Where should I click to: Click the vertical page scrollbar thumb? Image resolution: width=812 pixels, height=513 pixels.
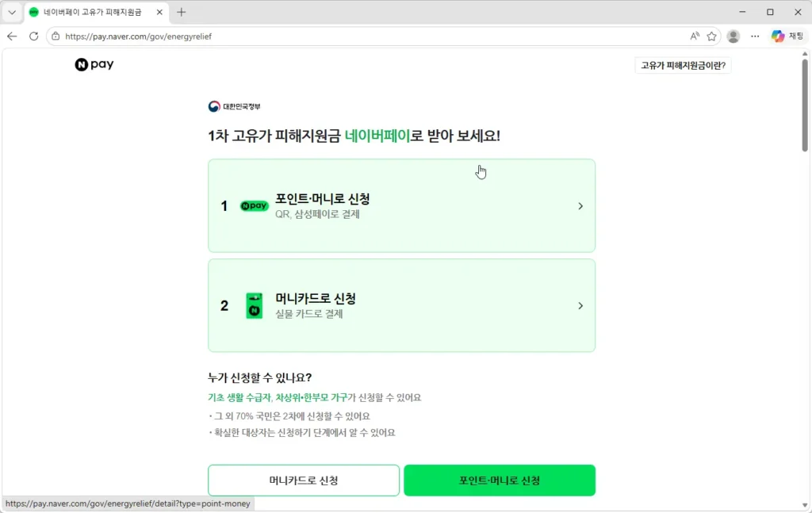point(805,105)
